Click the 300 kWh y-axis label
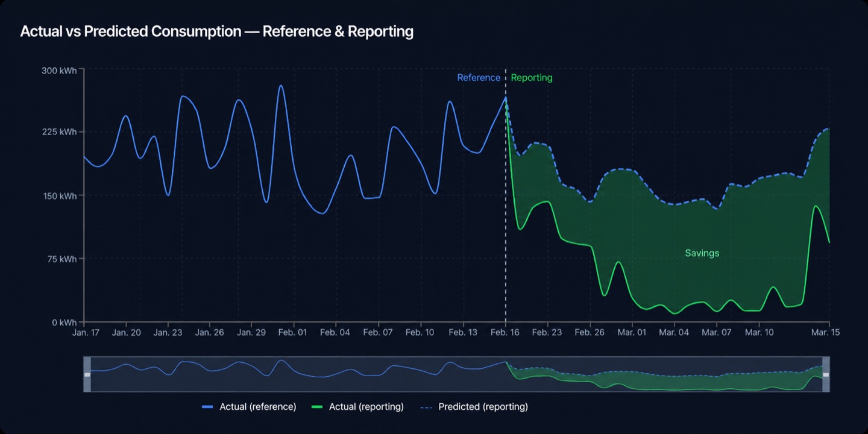This screenshot has height=434, width=868. pos(59,71)
